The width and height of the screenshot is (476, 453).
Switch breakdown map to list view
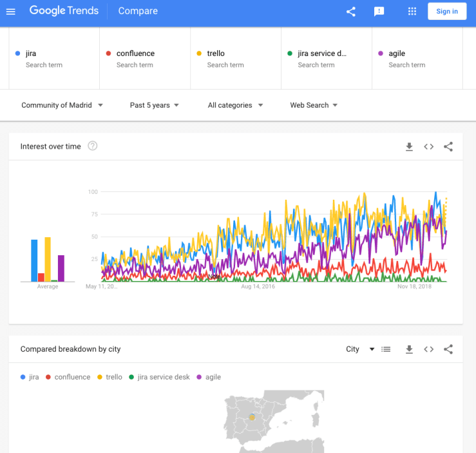(x=386, y=349)
